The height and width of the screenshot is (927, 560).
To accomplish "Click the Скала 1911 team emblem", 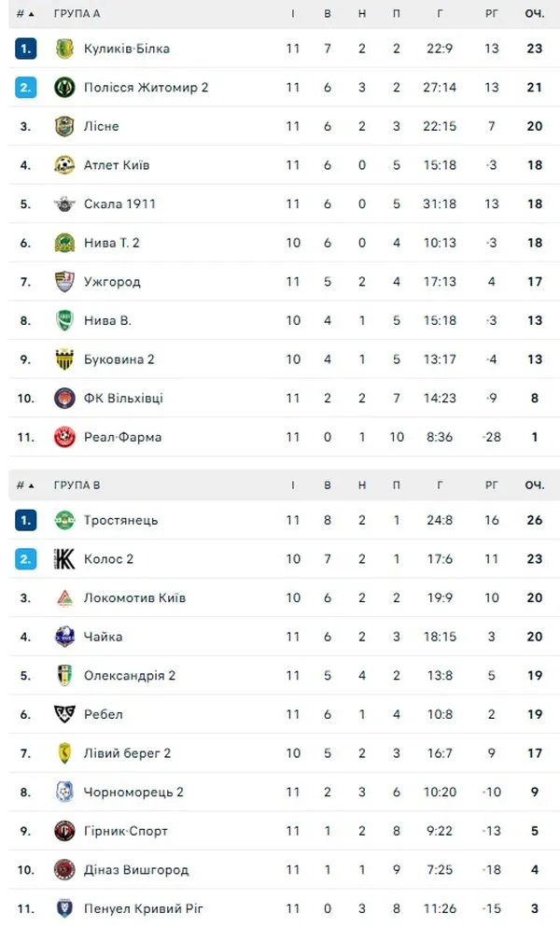I will point(63,204).
